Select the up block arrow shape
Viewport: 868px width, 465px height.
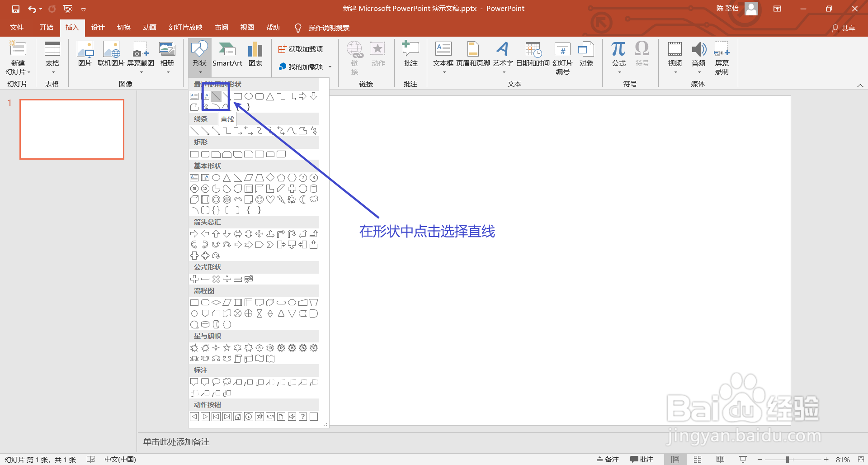[216, 234]
